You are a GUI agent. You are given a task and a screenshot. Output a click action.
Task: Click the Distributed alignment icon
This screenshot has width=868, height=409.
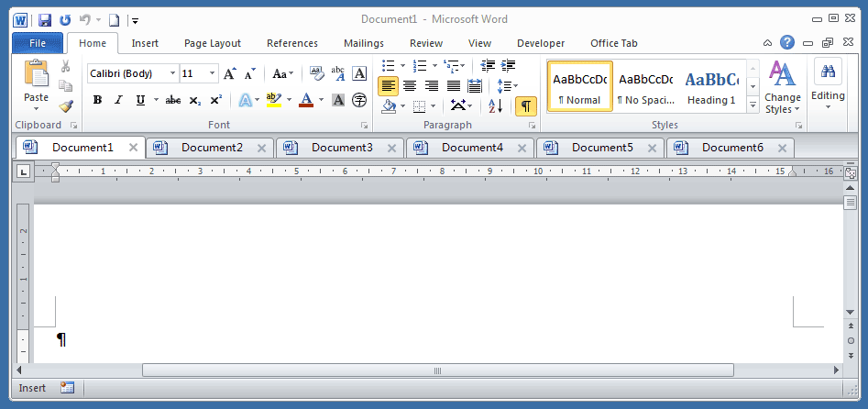(x=475, y=86)
